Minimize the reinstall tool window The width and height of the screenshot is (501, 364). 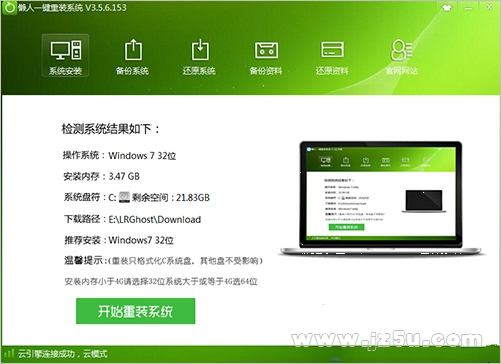469,8
